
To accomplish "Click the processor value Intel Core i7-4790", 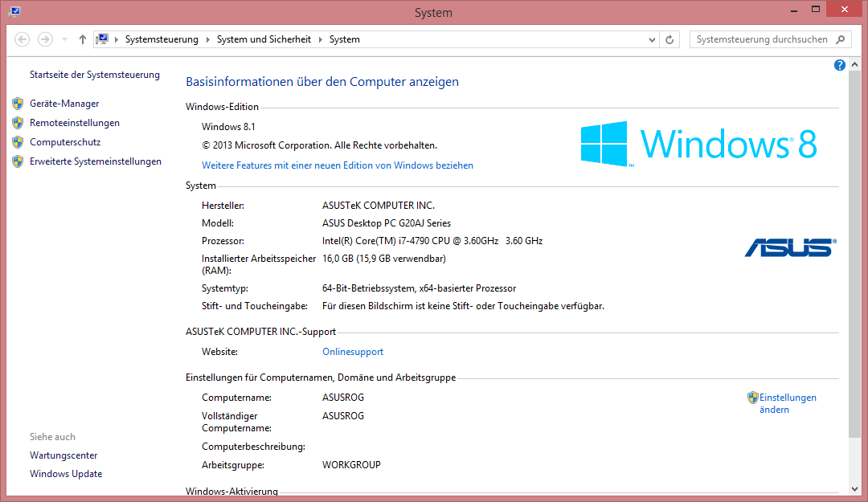I will click(x=432, y=241).
